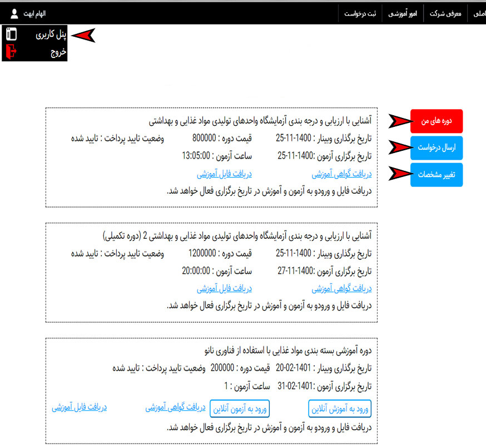
Task: Click the پنل کاربری panel icon
Action: (12, 34)
